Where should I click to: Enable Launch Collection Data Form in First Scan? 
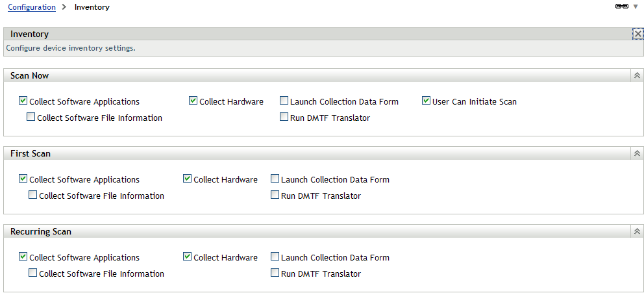pos(275,179)
